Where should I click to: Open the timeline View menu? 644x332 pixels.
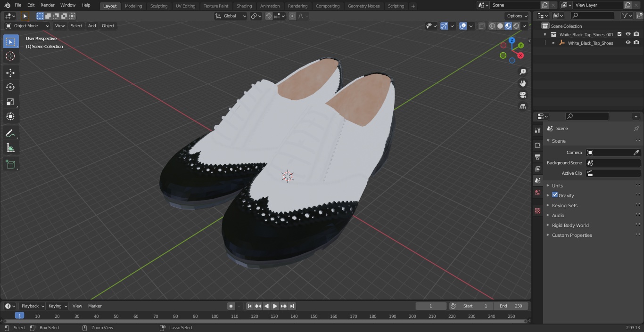click(x=77, y=306)
